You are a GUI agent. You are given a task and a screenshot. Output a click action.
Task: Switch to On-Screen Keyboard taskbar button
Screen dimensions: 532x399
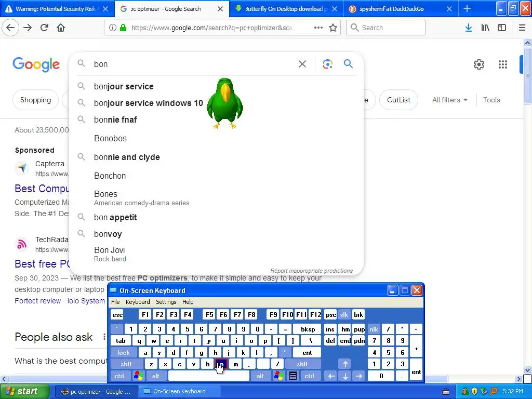(179, 391)
